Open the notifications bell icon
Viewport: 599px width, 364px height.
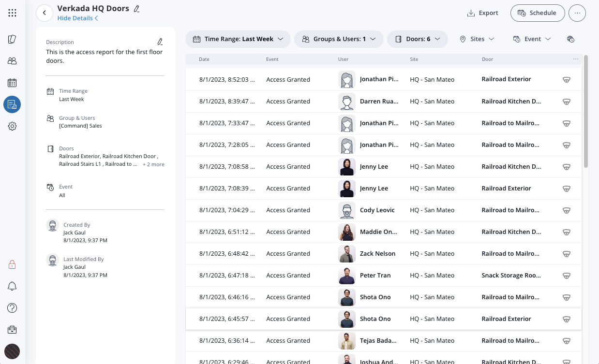tap(13, 286)
